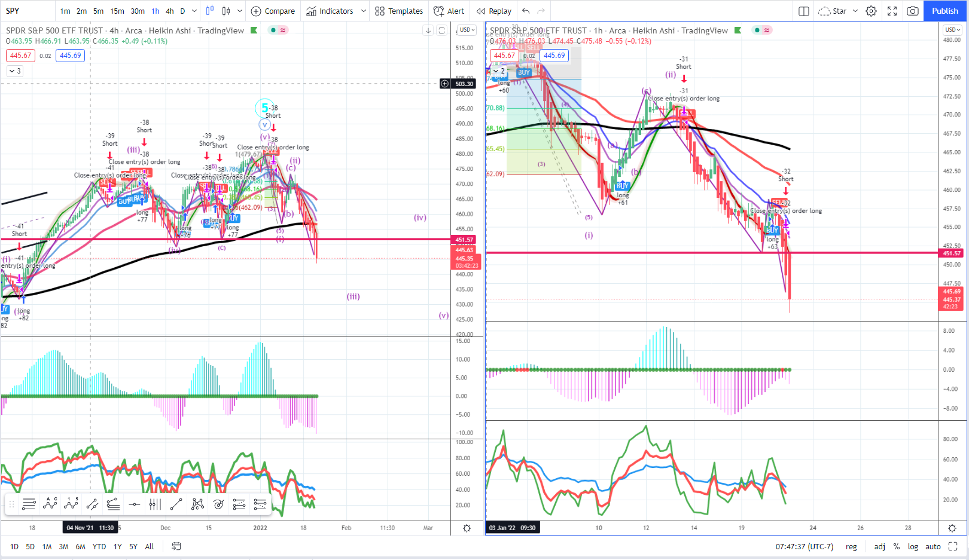Viewport: 969px width, 560px height.
Task: Set date range to All
Action: click(x=150, y=546)
